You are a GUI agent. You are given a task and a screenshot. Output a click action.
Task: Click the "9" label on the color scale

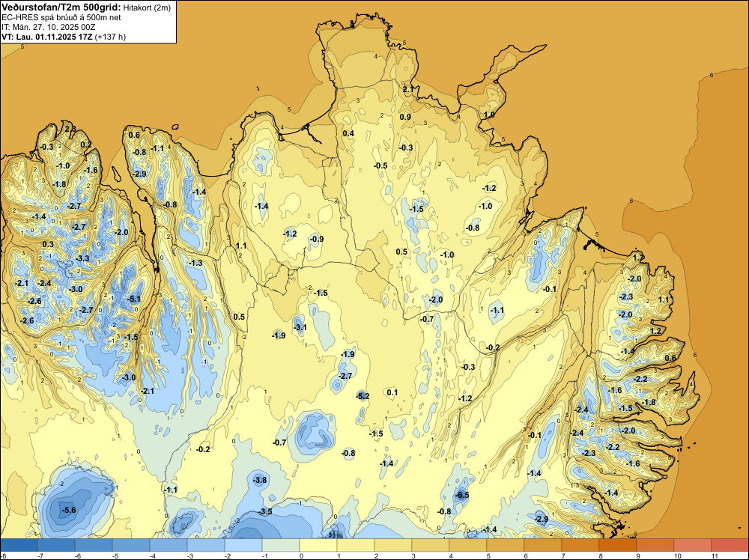tap(638, 556)
